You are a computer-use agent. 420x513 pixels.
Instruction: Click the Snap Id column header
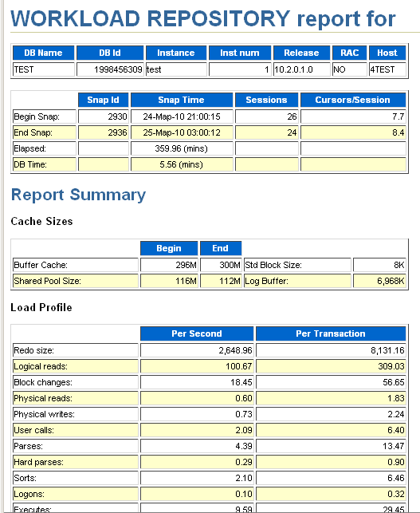104,100
